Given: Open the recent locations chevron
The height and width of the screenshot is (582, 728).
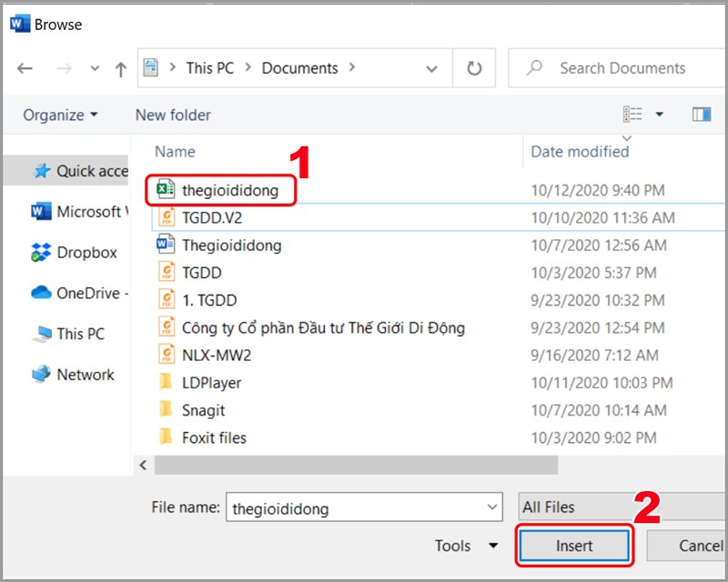Looking at the screenshot, I should [95, 69].
